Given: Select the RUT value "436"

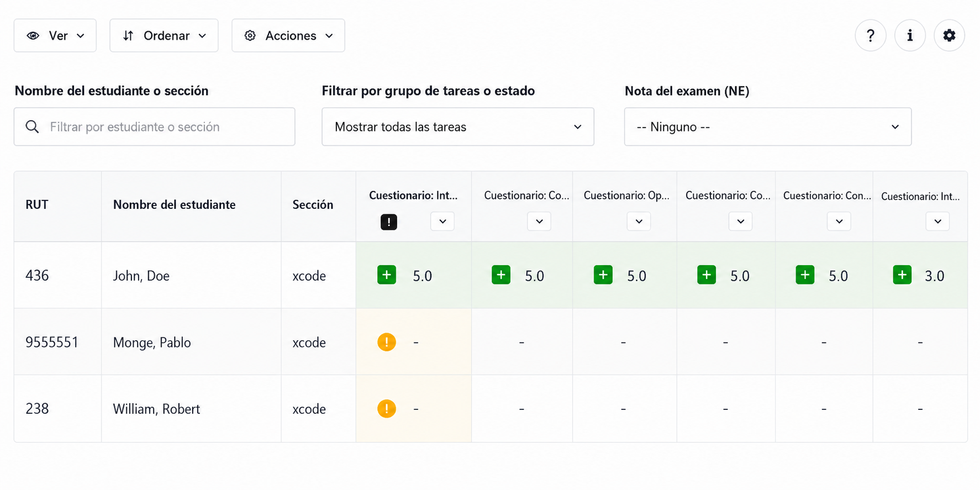Looking at the screenshot, I should click(37, 276).
